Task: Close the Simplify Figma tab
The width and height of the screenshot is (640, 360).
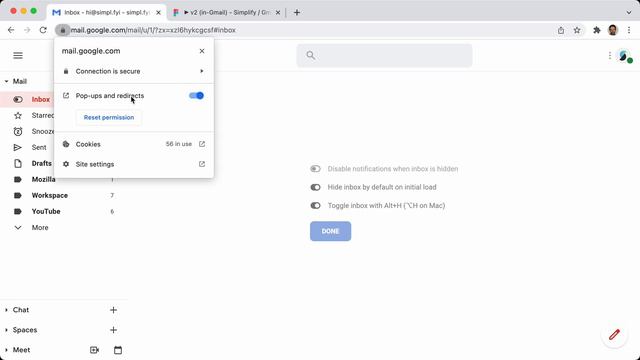Action: tap(278, 13)
